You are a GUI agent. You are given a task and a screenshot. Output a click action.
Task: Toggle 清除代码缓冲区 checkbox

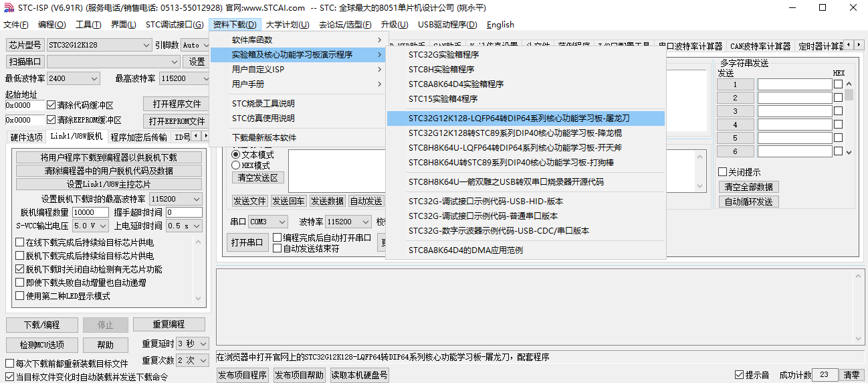click(80, 105)
